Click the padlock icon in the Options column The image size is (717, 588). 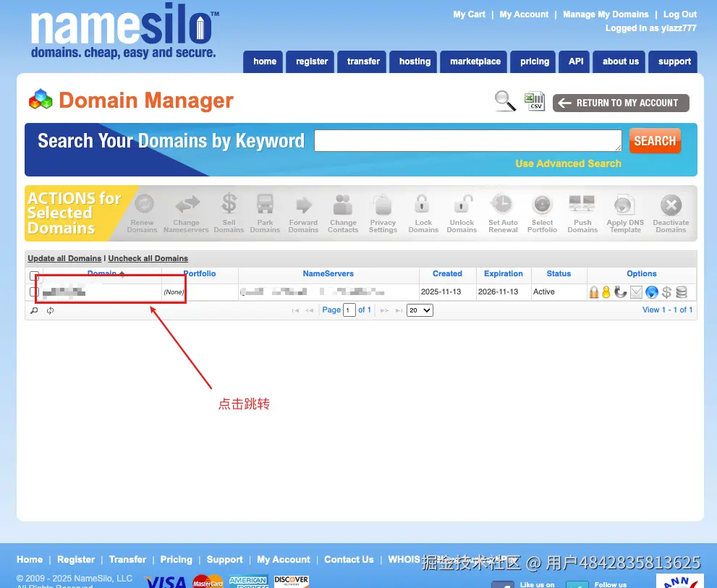tap(593, 291)
